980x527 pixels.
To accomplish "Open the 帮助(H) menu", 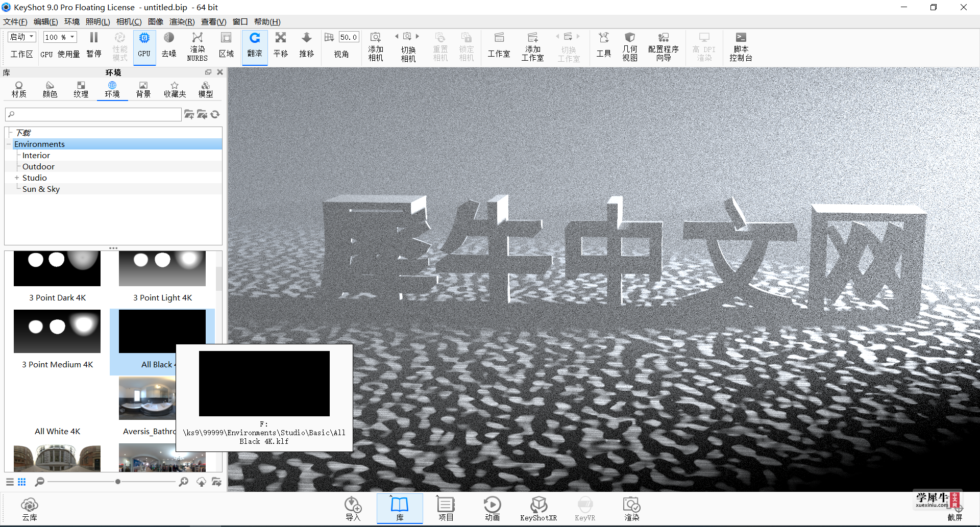I will [267, 21].
